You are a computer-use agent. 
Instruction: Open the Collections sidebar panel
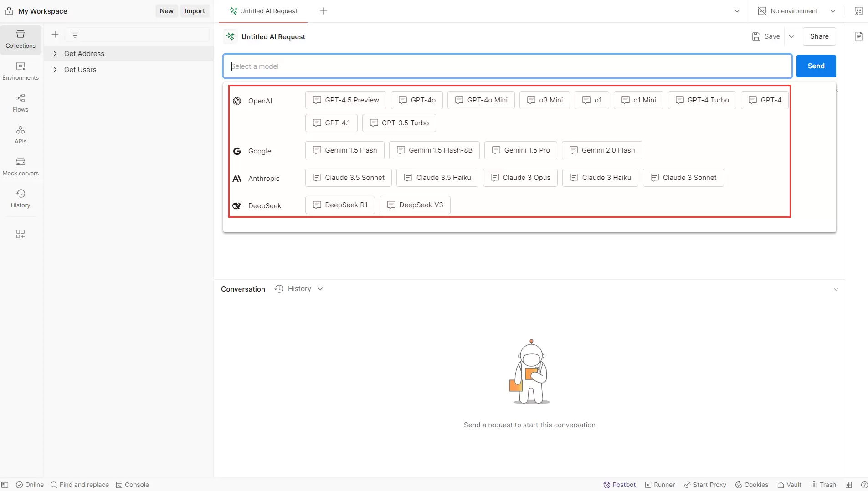click(21, 40)
